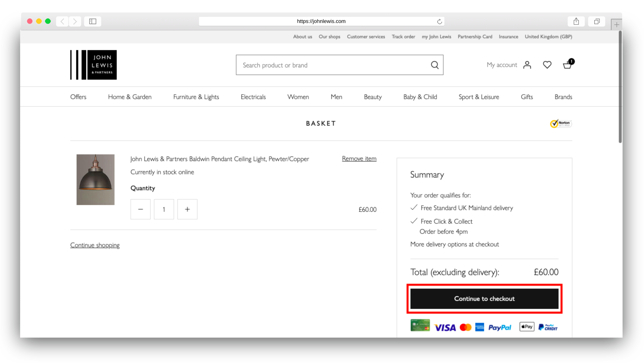The image size is (644, 363).
Task: Click the search magnifier icon
Action: pyautogui.click(x=435, y=65)
